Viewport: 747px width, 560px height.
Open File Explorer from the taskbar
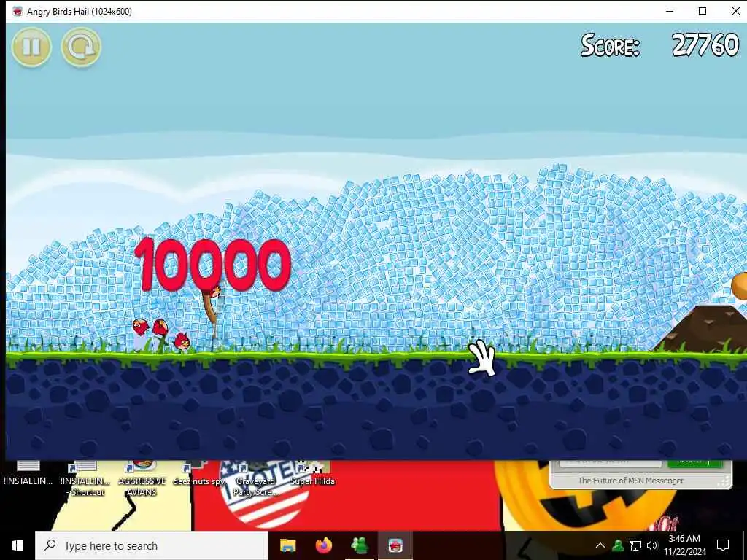[x=287, y=545]
